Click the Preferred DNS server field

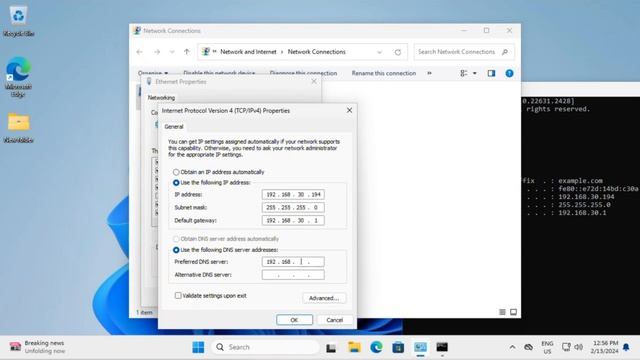293,262
